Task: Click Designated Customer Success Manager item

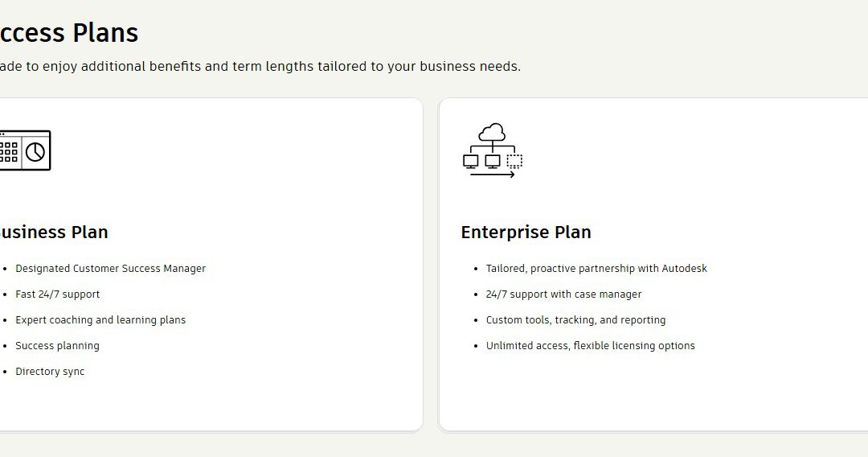Action: (110, 269)
